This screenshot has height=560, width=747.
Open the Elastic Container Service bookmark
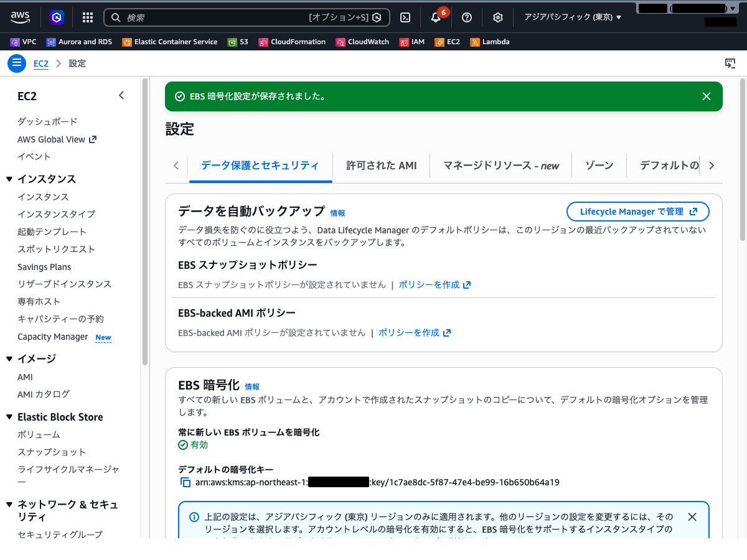point(170,42)
